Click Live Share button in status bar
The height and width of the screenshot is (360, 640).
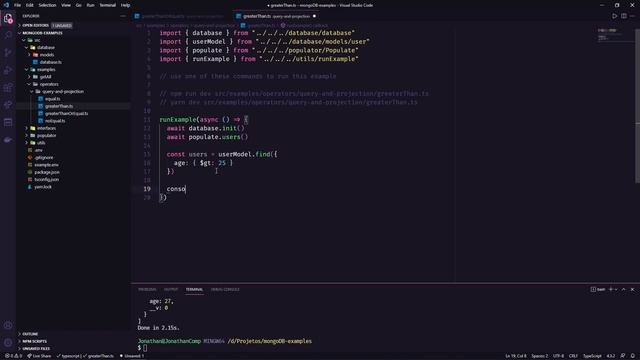click(39, 356)
